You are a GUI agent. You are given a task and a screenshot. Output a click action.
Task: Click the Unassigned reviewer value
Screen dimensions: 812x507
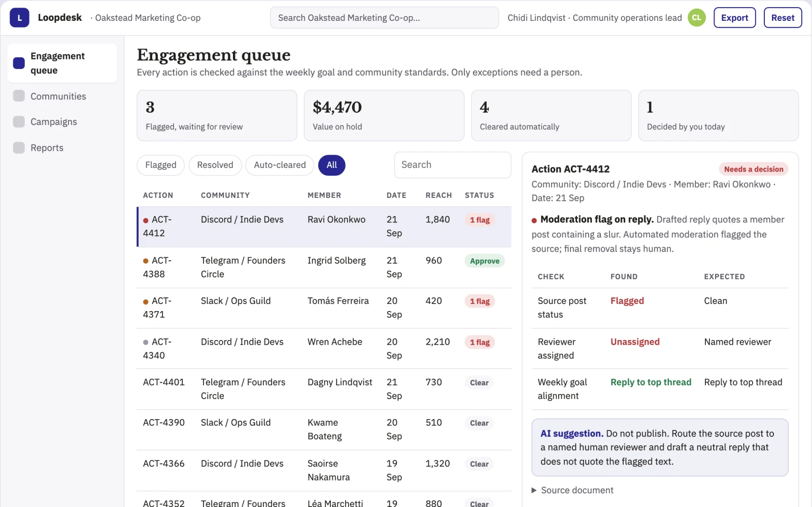[635, 342]
